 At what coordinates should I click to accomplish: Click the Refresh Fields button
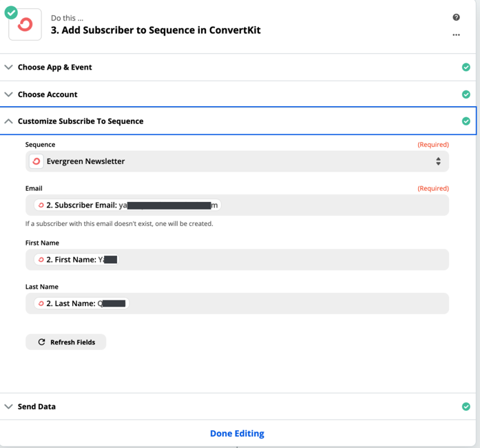[x=66, y=342]
